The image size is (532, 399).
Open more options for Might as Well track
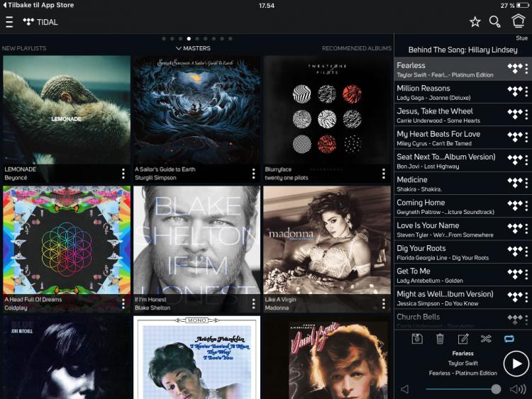coord(526,297)
